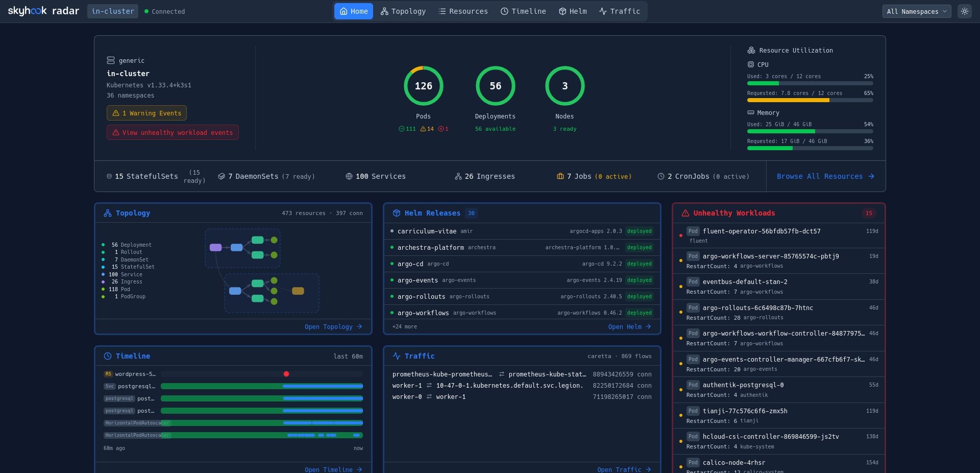Click the red marker on wordpress timeline
Screen dimensions: 980x473
coord(286,374)
